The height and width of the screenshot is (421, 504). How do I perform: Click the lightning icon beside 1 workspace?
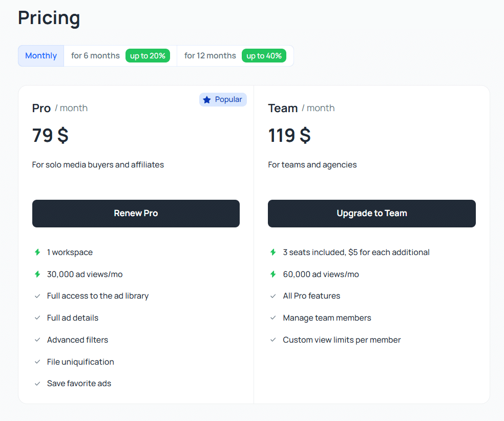pyautogui.click(x=37, y=252)
